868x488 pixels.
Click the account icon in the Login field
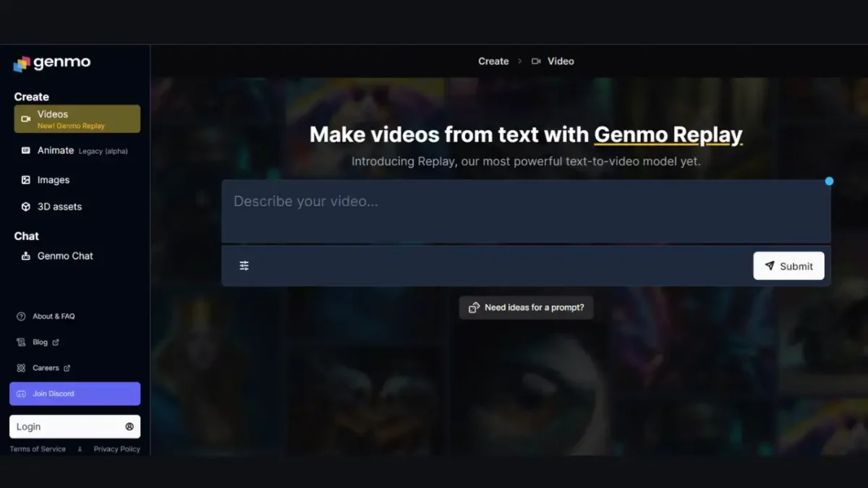coord(128,427)
